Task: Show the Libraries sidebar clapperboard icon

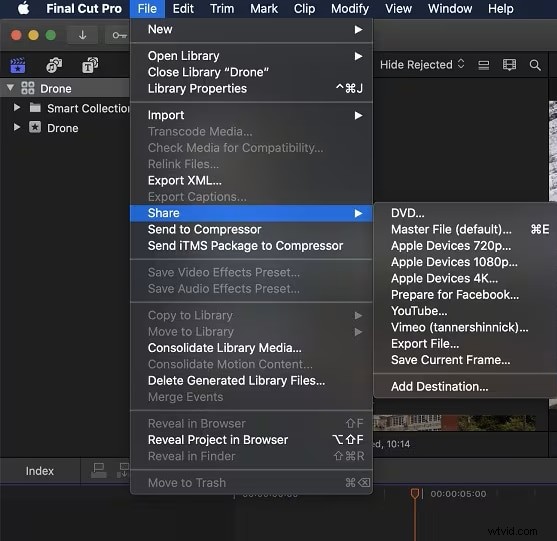Action: (18, 65)
